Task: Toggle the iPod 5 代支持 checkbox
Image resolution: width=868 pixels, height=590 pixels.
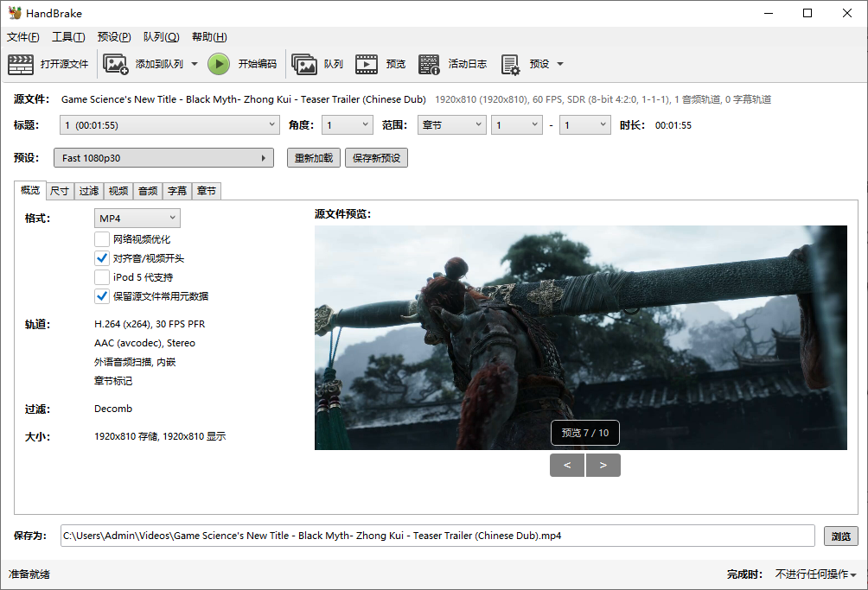Action: 102,277
